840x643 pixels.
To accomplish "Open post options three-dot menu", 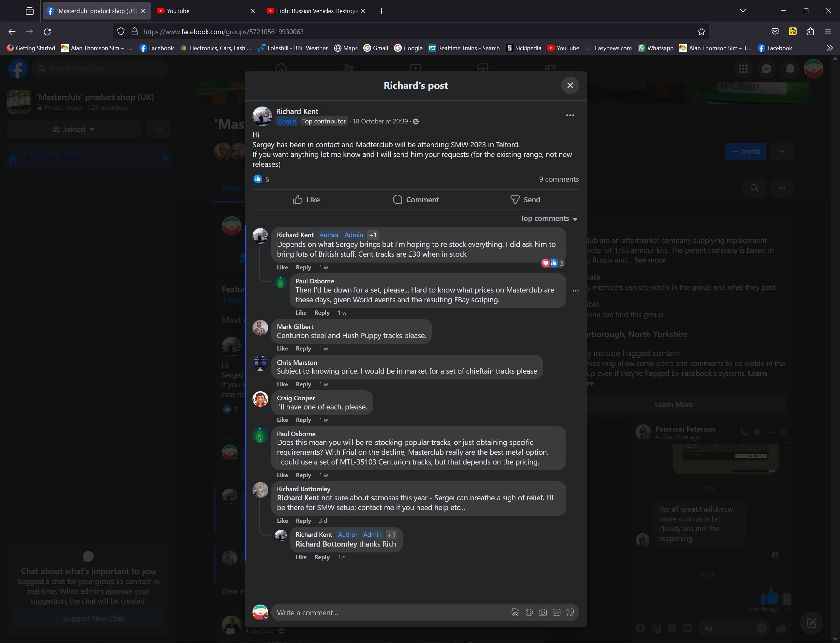I will tap(570, 115).
